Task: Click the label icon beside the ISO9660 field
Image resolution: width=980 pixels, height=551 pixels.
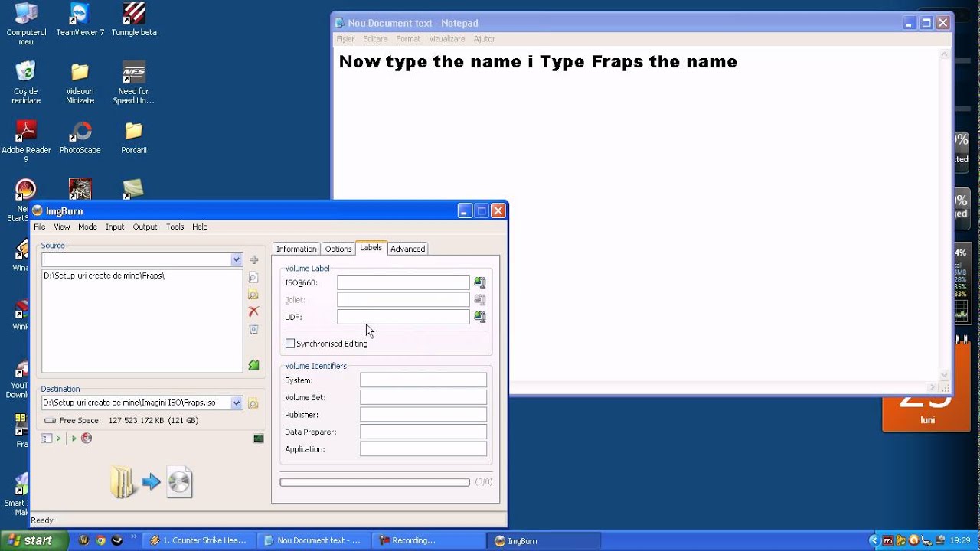Action: [x=480, y=282]
